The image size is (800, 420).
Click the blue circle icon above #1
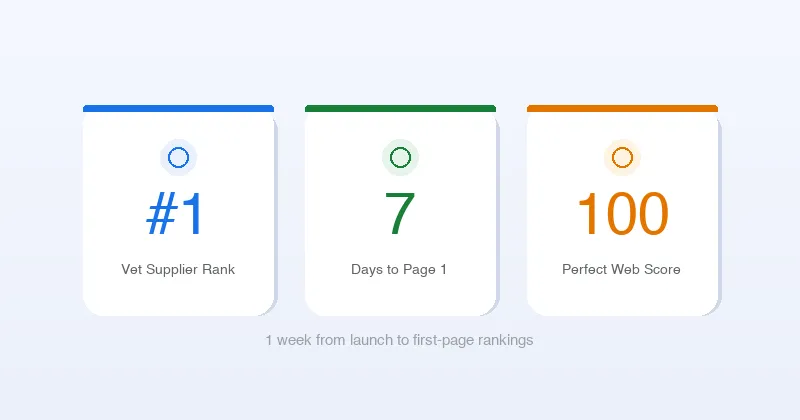(178, 157)
